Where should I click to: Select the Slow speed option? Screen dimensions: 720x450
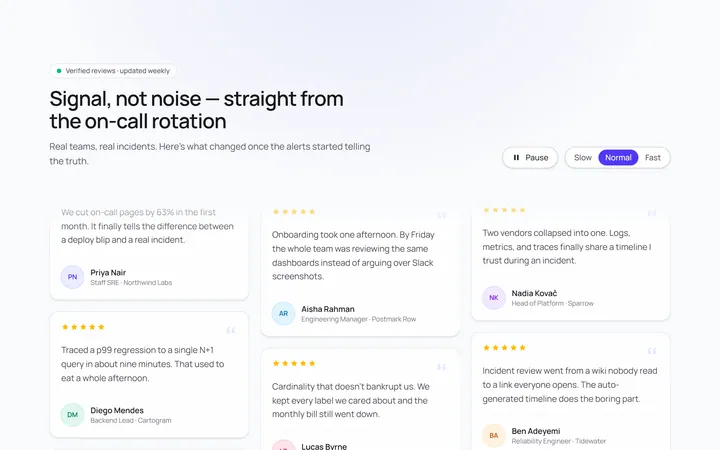[x=583, y=158]
